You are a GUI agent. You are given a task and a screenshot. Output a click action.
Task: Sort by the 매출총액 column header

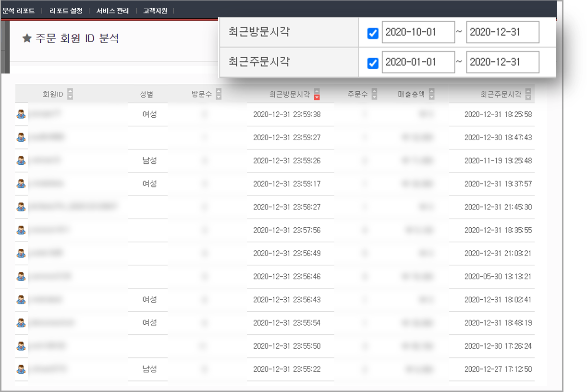[411, 95]
